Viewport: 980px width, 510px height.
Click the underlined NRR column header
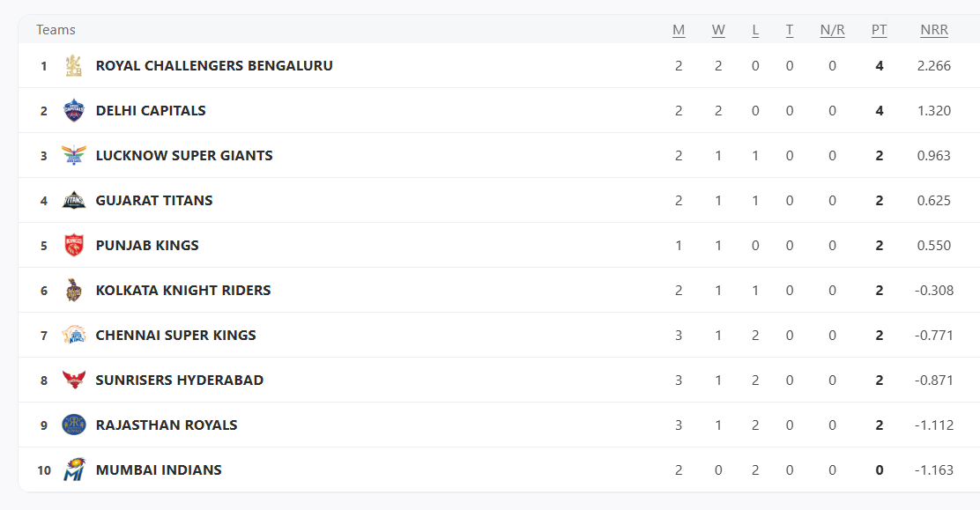(x=934, y=30)
